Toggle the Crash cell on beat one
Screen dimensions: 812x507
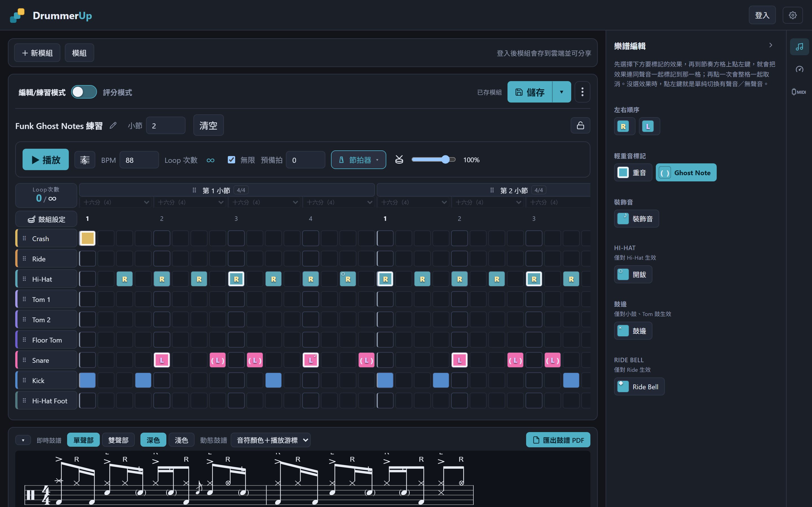point(88,238)
